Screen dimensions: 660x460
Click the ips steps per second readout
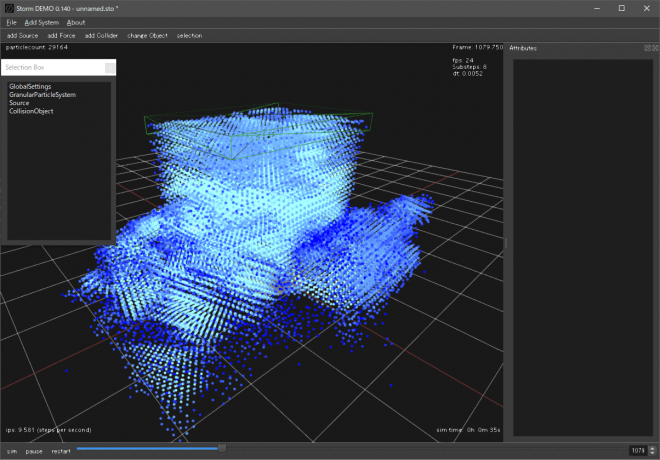48,430
